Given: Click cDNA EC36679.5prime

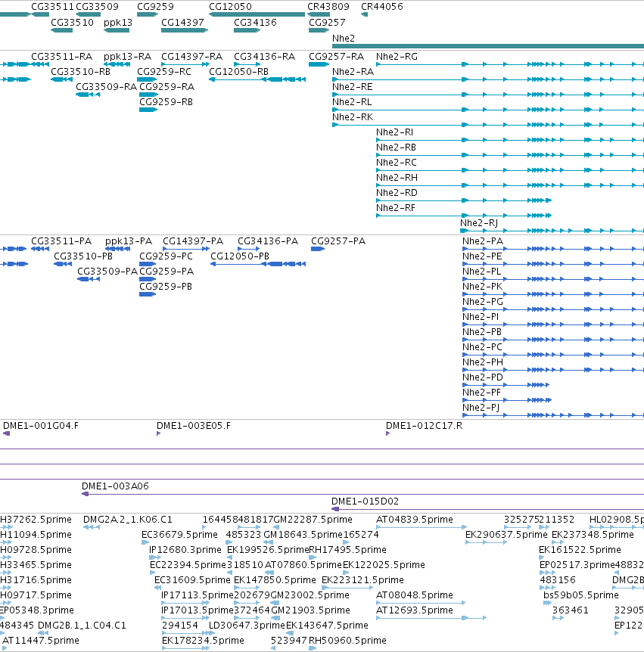Looking at the screenshot, I should coord(179,534).
